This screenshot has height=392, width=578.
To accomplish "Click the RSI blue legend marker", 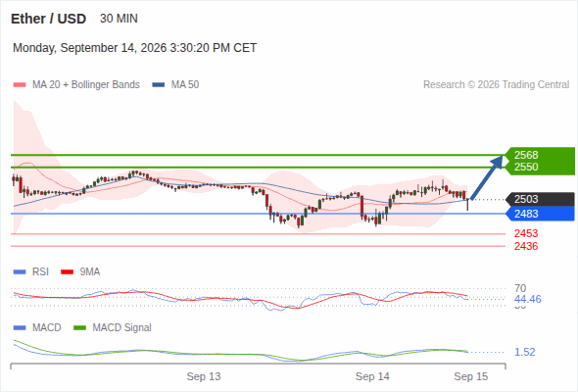I will click(20, 272).
